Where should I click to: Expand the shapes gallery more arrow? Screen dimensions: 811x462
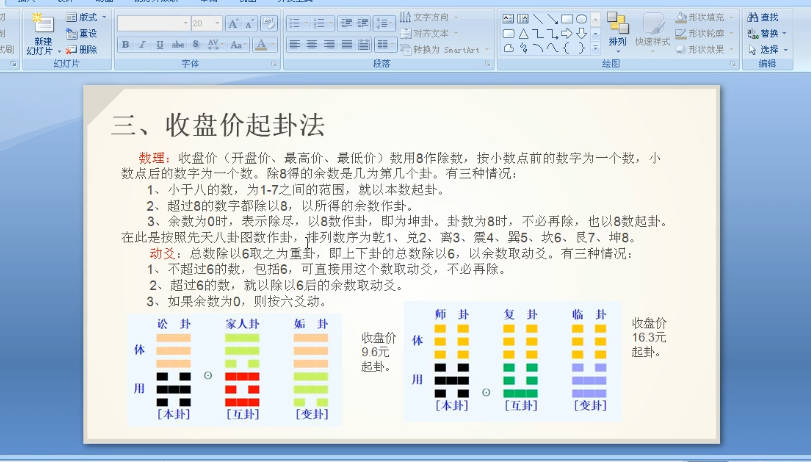tap(594, 46)
